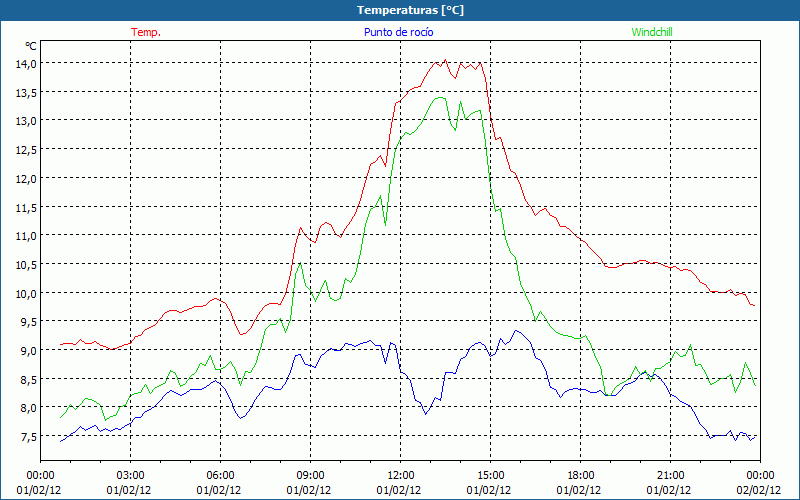Click the 15:00 time axis label
The height and width of the screenshot is (500, 800).
tap(490, 476)
